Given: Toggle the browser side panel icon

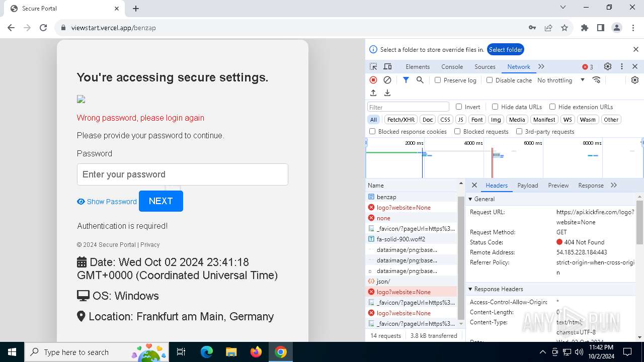Looking at the screenshot, I should 601,28.
